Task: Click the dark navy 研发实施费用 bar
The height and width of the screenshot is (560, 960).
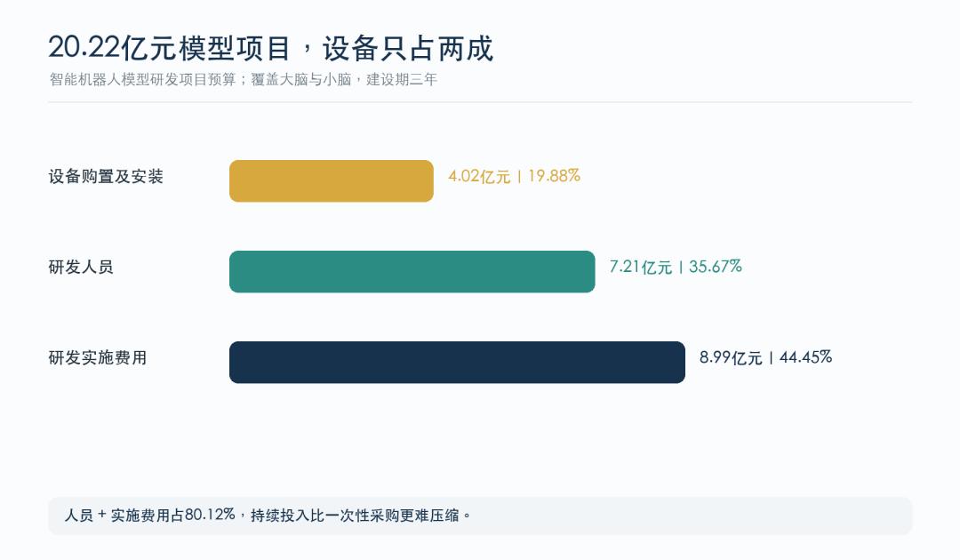Action: 458,363
